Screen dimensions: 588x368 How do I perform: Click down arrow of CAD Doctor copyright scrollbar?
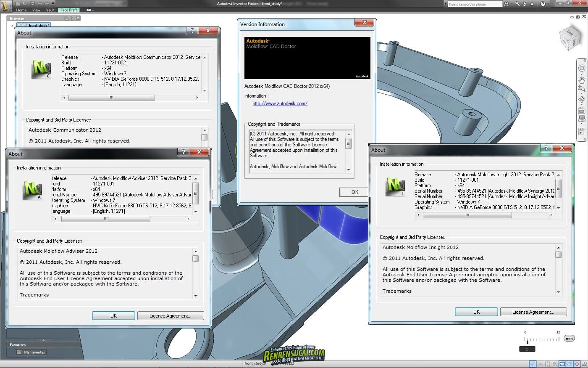pyautogui.click(x=348, y=170)
